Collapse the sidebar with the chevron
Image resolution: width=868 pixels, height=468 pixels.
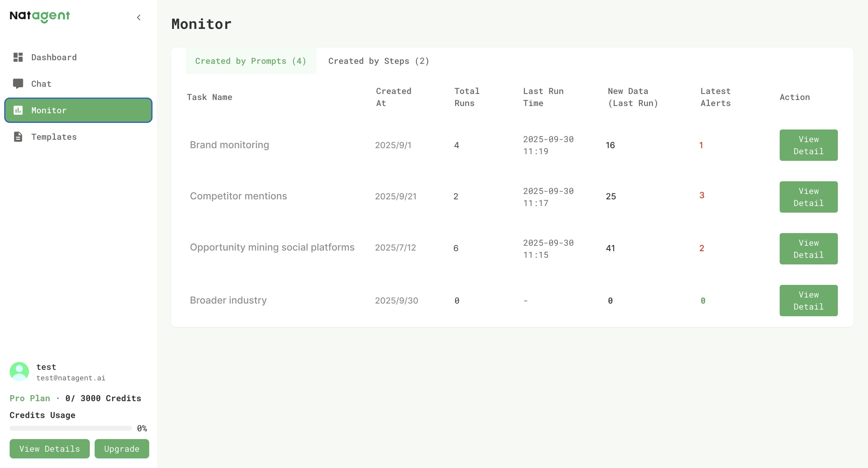click(x=139, y=17)
